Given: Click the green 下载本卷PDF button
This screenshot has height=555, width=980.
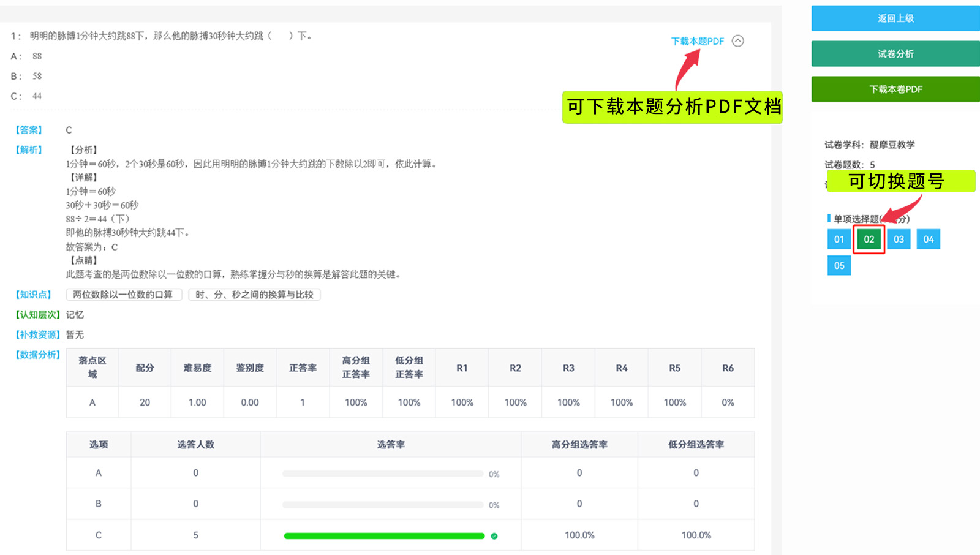Looking at the screenshot, I should pyautogui.click(x=895, y=89).
